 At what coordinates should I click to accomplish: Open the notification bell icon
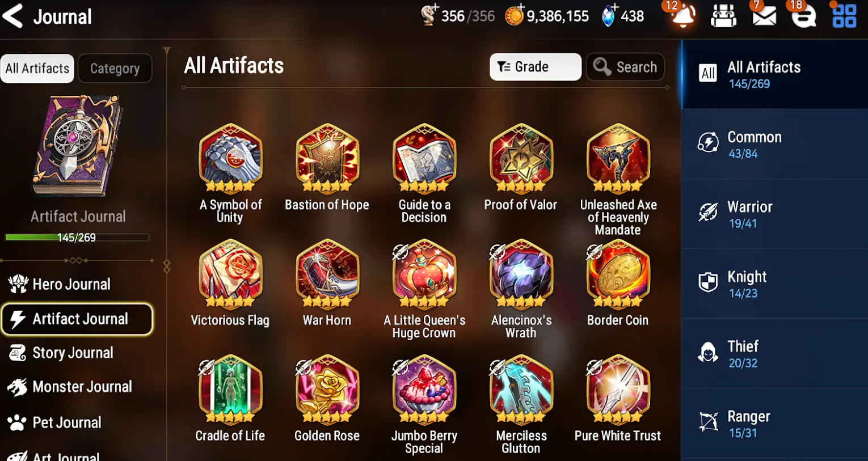(683, 16)
